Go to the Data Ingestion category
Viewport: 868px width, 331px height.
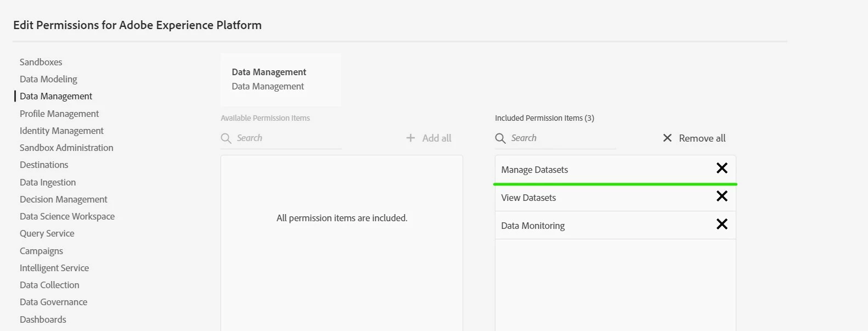(x=48, y=182)
